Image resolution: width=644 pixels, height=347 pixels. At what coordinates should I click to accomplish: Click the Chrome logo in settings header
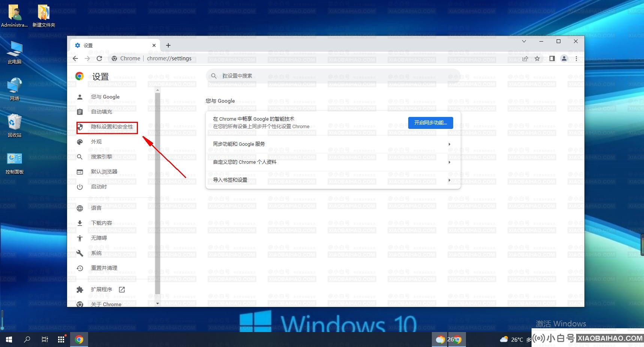click(x=79, y=76)
